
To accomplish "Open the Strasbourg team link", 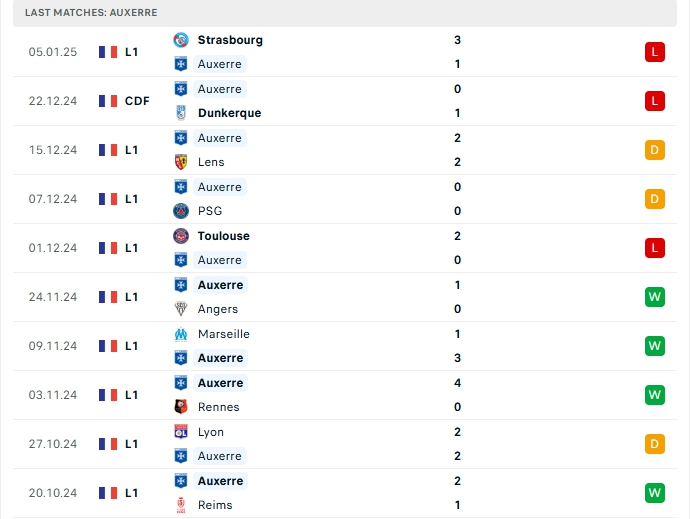I will coord(230,40).
